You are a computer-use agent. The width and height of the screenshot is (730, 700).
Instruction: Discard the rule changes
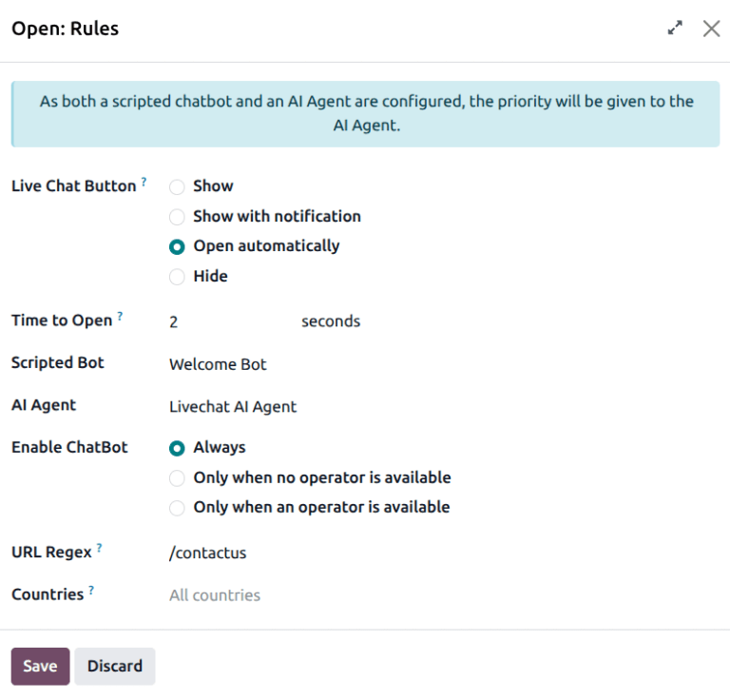click(115, 667)
